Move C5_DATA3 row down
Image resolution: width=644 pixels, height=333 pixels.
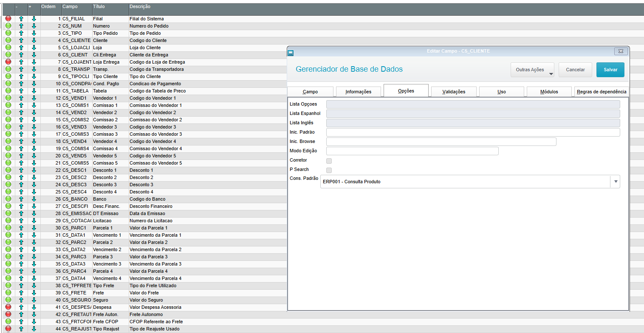point(34,264)
